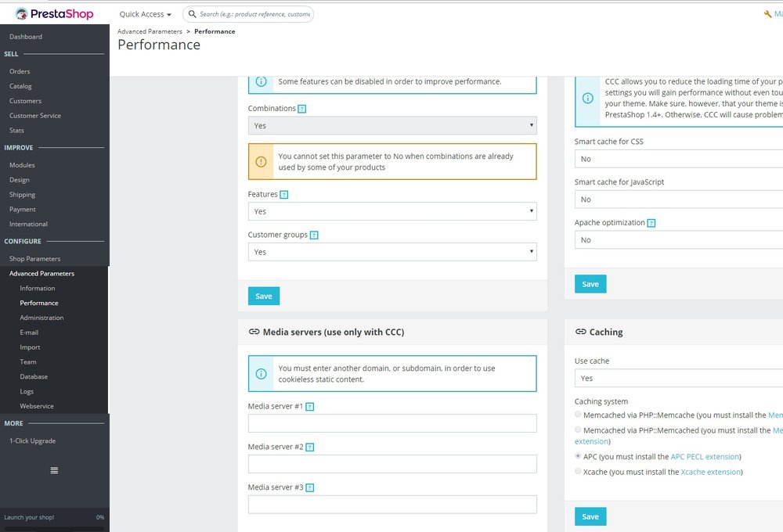Open the Administration submenu item
The width and height of the screenshot is (783, 532).
(x=42, y=318)
